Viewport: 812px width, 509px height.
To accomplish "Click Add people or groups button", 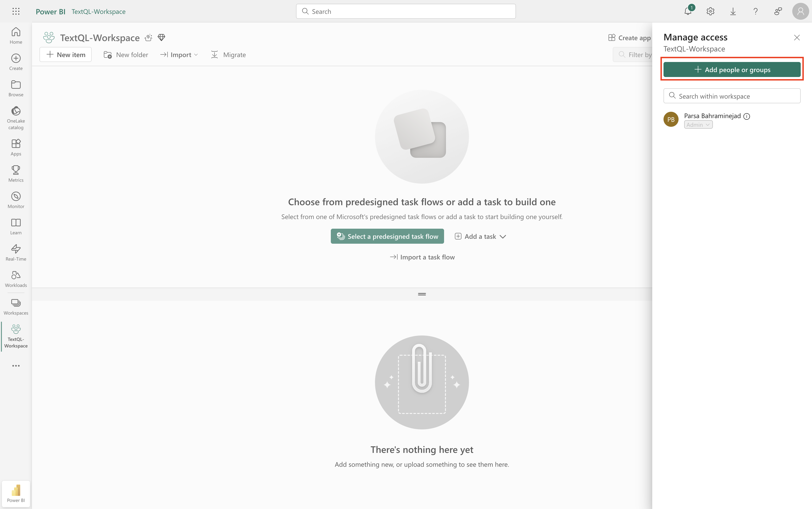I will tap(732, 70).
